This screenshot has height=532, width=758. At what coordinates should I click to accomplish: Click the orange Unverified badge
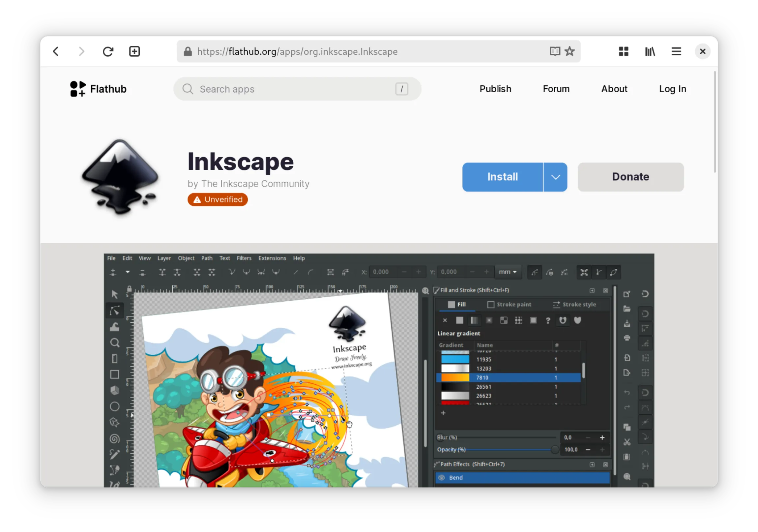(218, 199)
